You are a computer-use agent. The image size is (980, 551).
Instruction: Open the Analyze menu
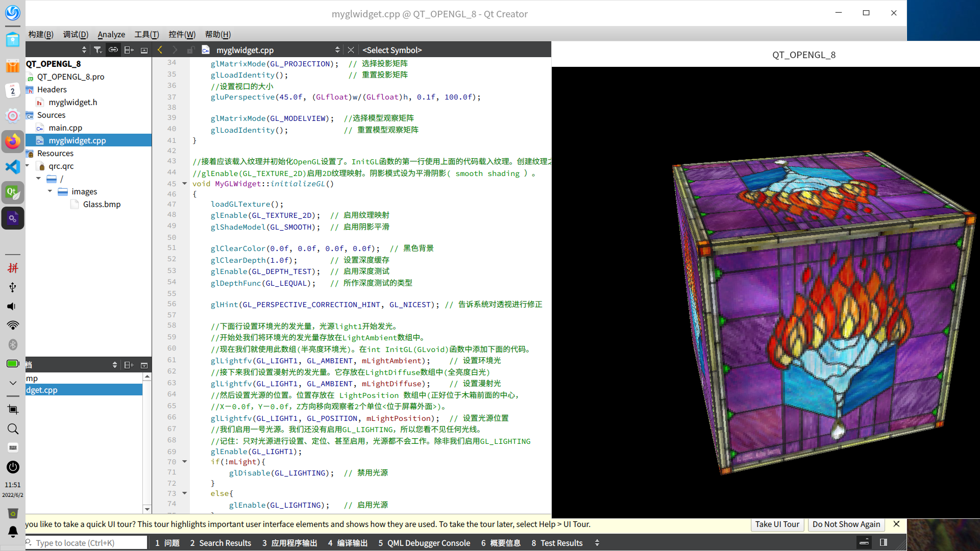pos(111,34)
